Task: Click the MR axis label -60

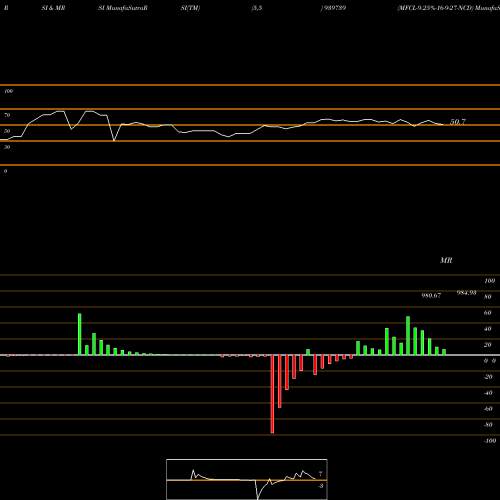Action: click(x=488, y=409)
